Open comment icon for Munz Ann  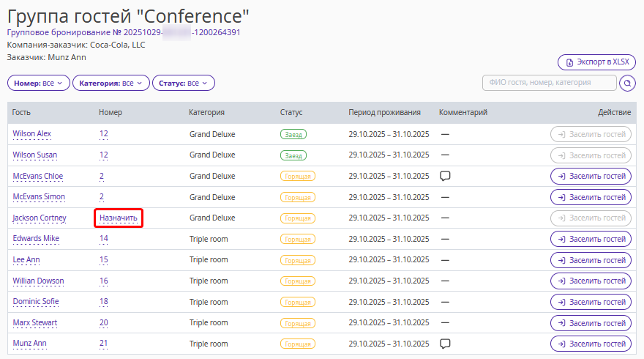coord(444,344)
